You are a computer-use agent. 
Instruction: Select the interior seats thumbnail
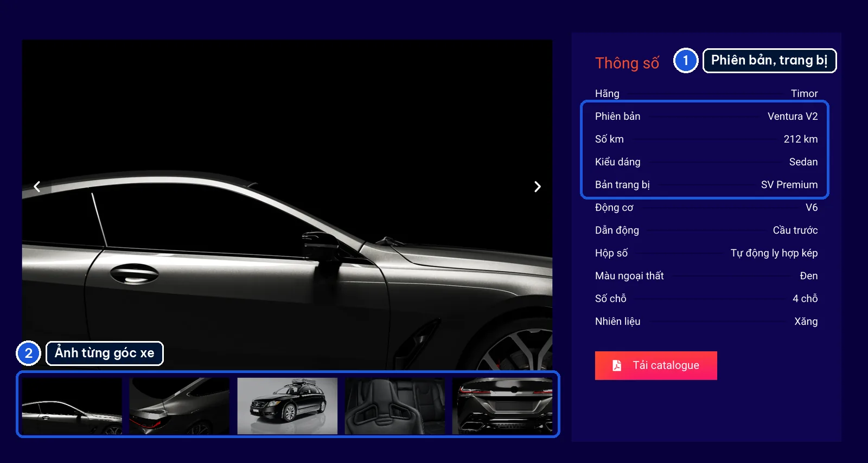[x=395, y=406]
